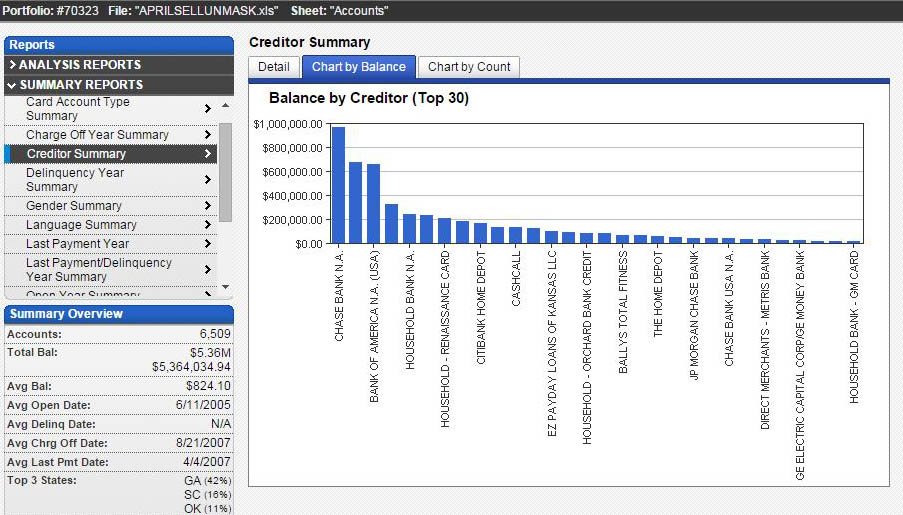Click the CHASE BANK N.A. bar
The image size is (903, 515).
pyautogui.click(x=339, y=185)
